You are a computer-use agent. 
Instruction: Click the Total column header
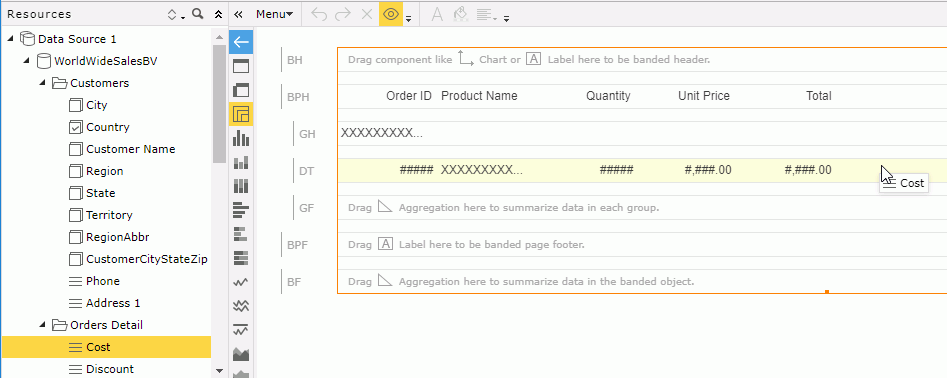(x=819, y=95)
